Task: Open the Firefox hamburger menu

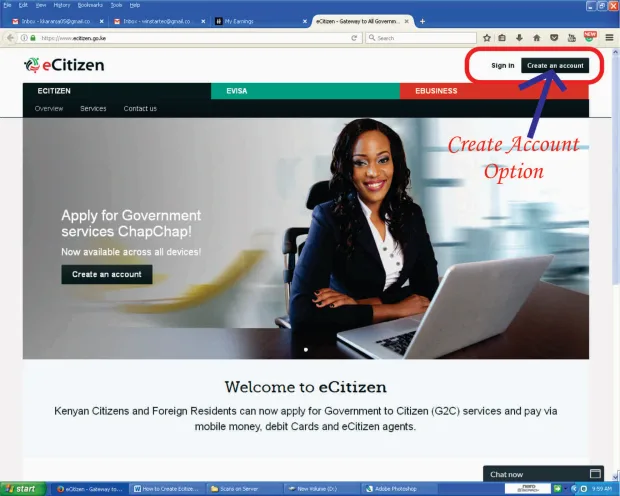Action: [x=609, y=38]
